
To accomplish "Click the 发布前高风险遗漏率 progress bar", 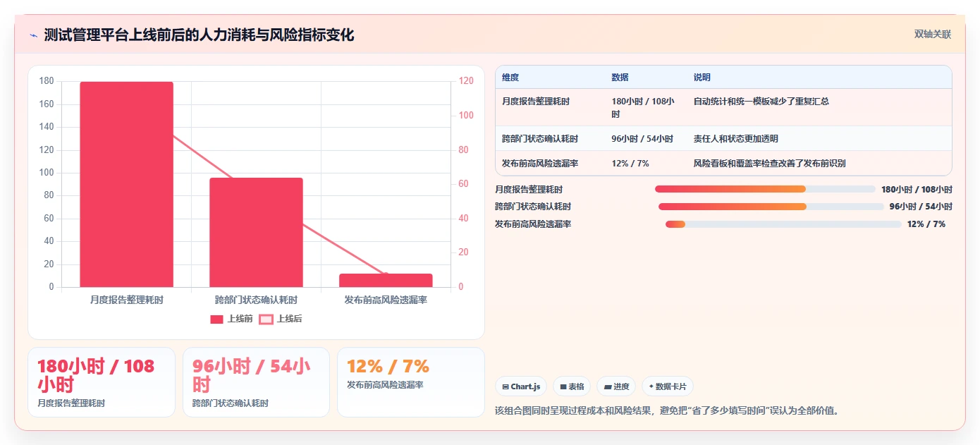I will pyautogui.click(x=783, y=224).
